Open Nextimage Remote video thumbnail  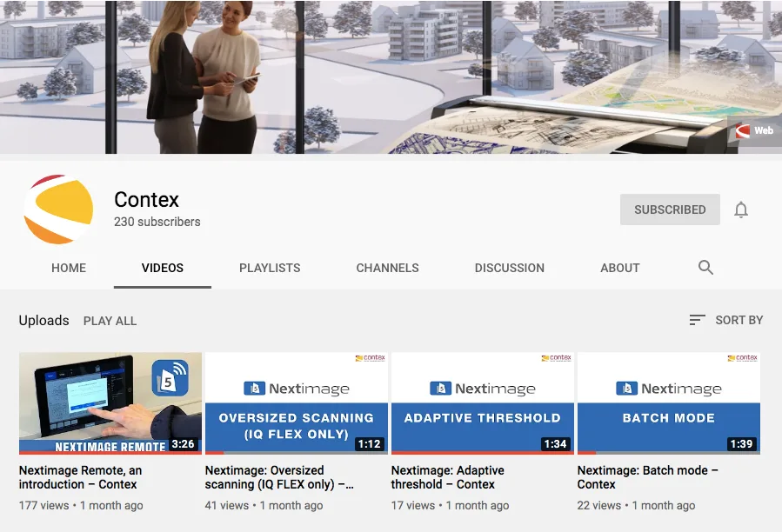tap(110, 403)
